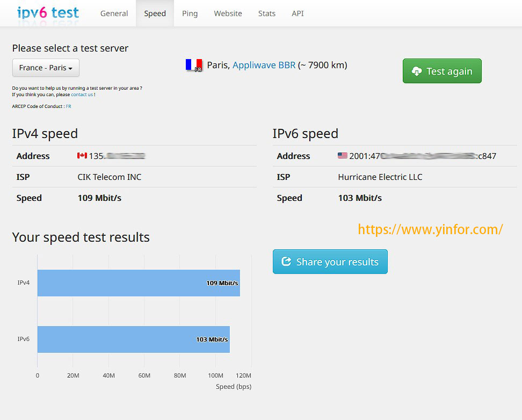The image size is (522, 420).
Task: Click the ipv6 test logo
Action: pos(47,13)
